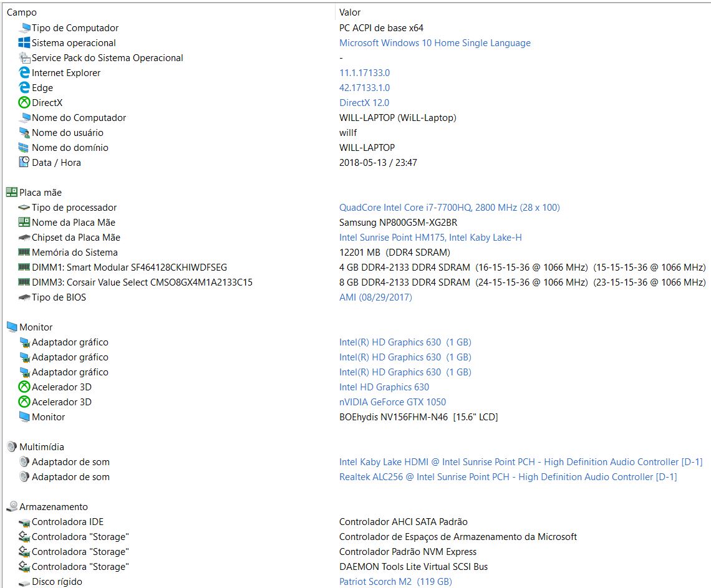
Task: Select the Disco rígido field label
Action: [57, 581]
